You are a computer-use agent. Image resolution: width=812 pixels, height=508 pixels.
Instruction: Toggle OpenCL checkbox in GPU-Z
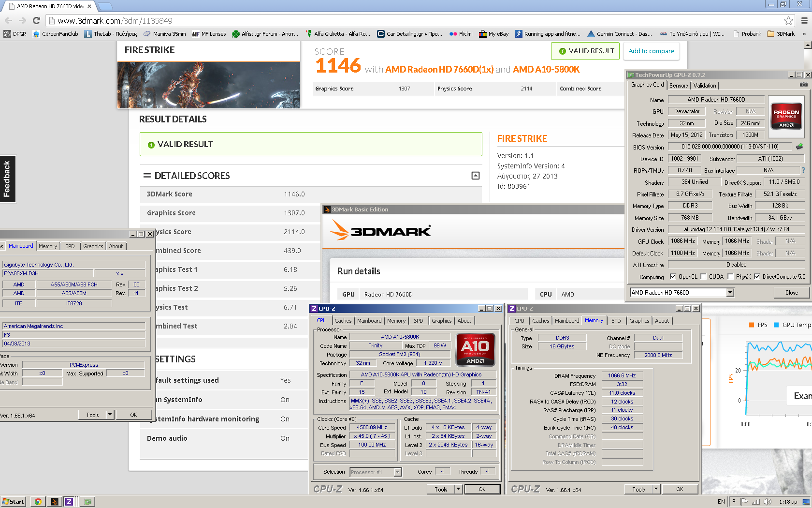click(673, 277)
